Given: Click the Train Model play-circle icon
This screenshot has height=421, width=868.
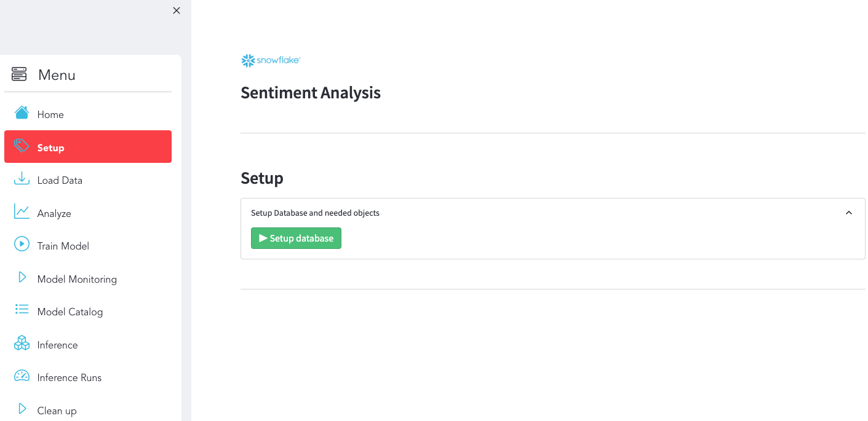Looking at the screenshot, I should (x=22, y=245).
